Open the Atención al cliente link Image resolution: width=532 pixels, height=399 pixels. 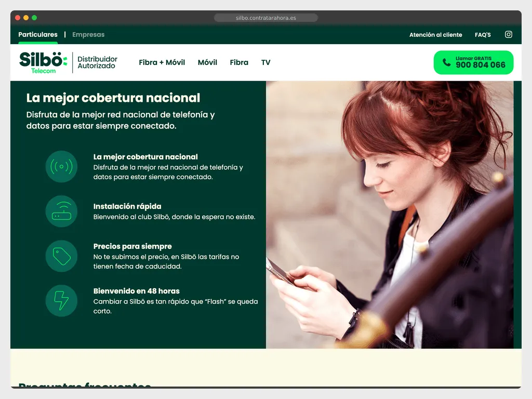point(435,34)
